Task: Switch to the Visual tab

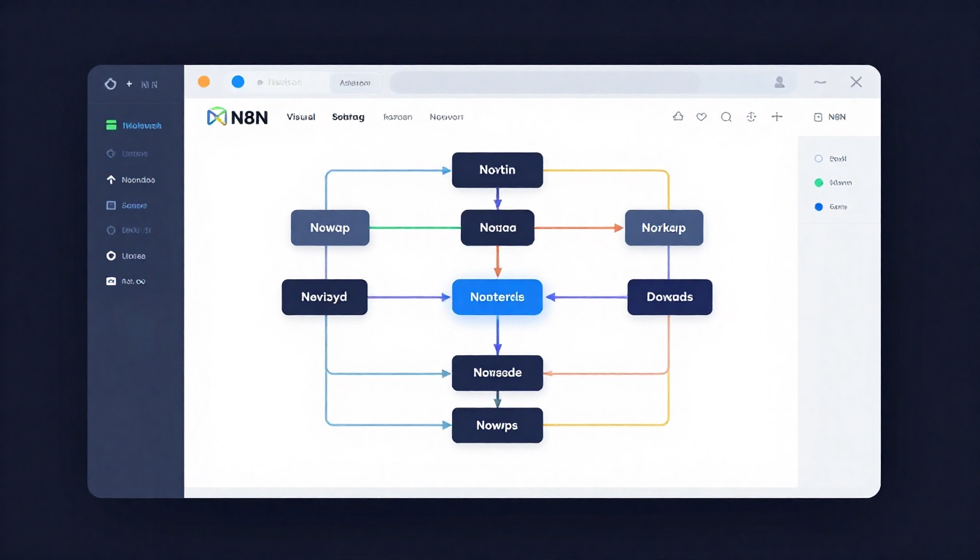Action: [x=301, y=117]
